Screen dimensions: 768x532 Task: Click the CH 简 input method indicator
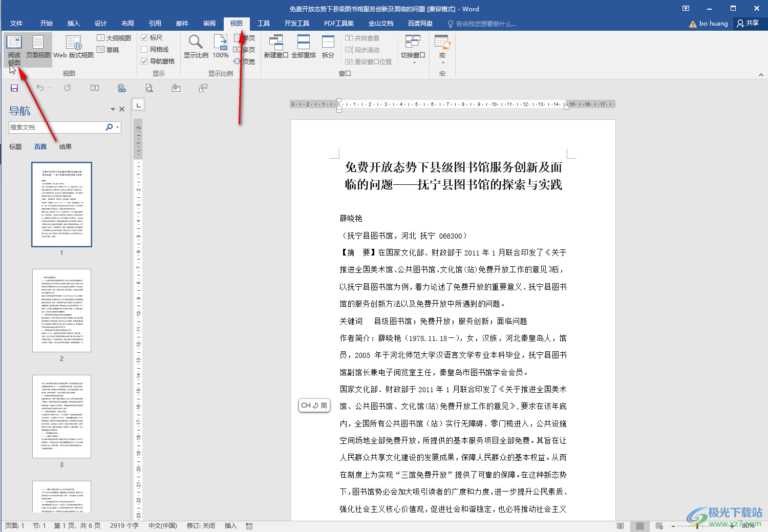314,406
